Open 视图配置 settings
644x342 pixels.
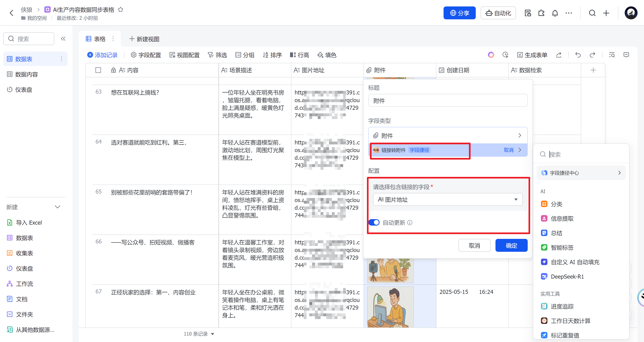[185, 55]
